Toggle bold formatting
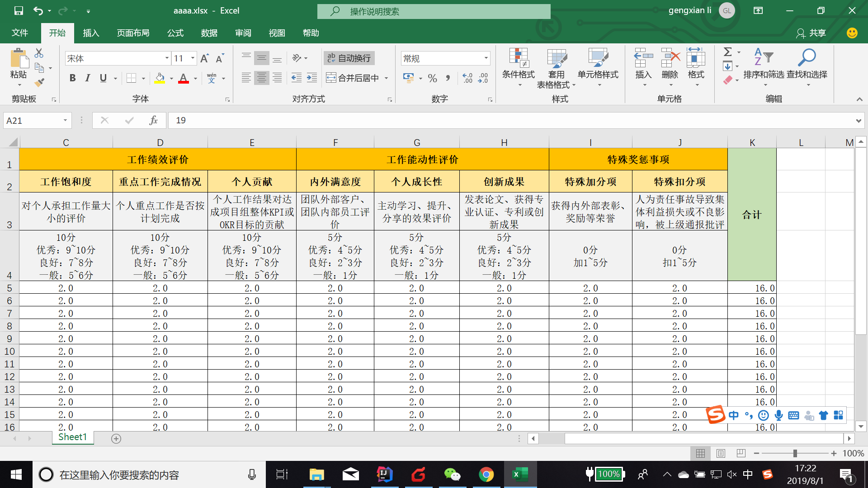The width and height of the screenshot is (868, 488). click(x=72, y=78)
